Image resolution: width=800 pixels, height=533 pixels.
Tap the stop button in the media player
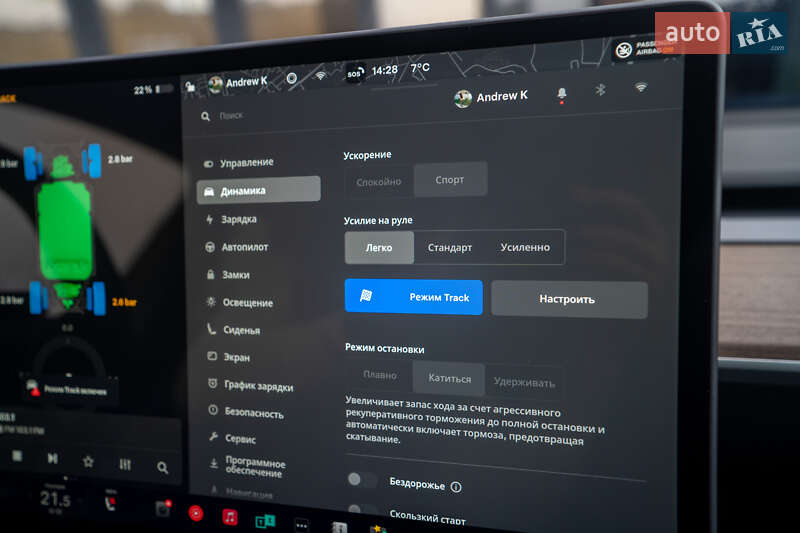[17, 455]
